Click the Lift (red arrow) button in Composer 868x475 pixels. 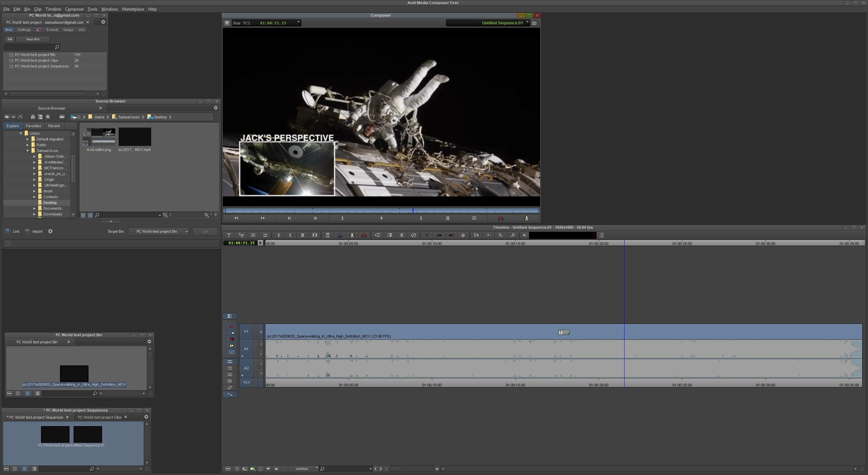(500, 218)
